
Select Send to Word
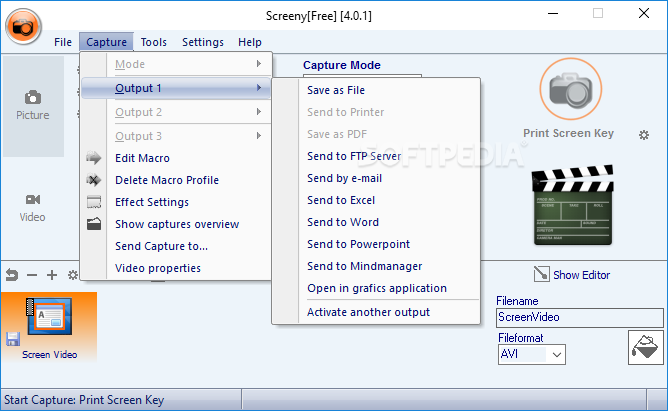(x=343, y=222)
